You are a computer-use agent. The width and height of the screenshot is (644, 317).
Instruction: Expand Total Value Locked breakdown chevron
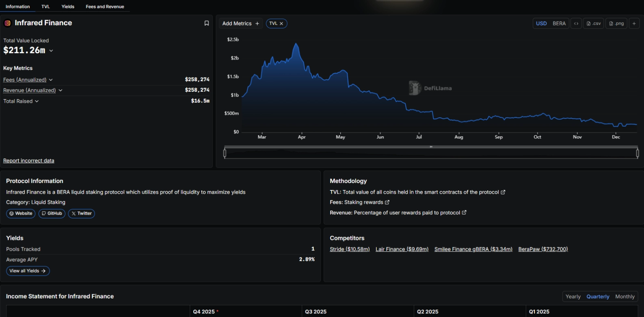(51, 51)
